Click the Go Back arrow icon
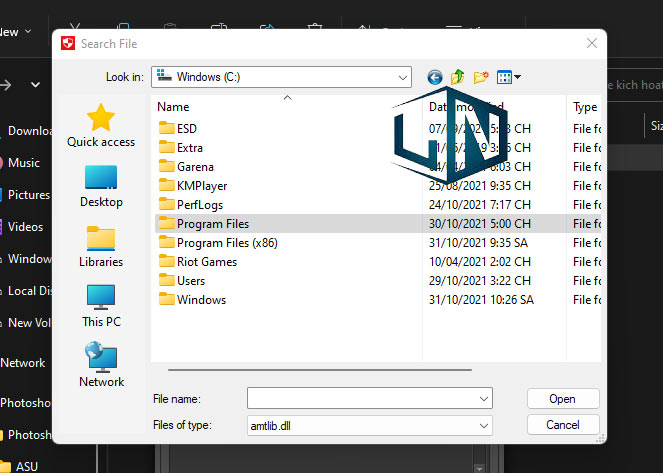 coord(434,77)
